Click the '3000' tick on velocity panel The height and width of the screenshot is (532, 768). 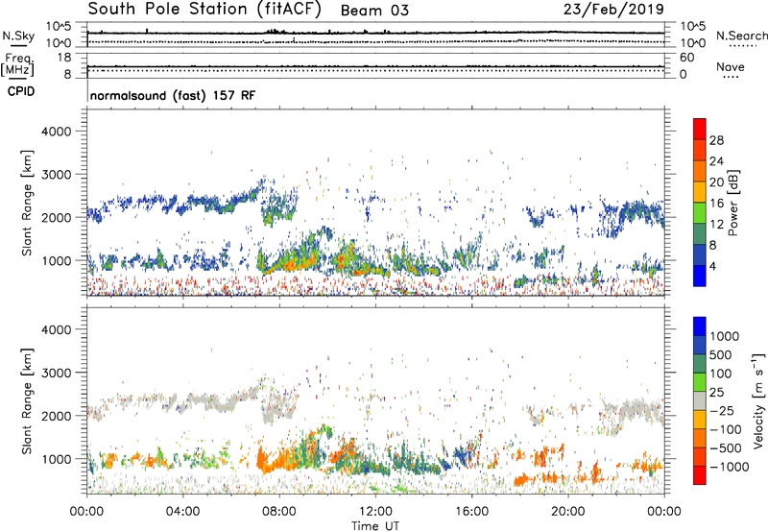tap(56, 373)
